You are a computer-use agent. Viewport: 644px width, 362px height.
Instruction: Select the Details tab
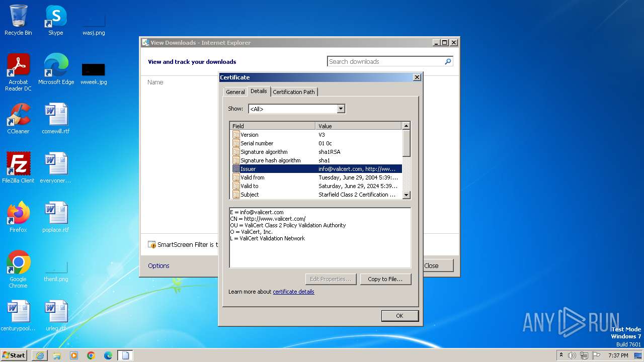click(259, 91)
